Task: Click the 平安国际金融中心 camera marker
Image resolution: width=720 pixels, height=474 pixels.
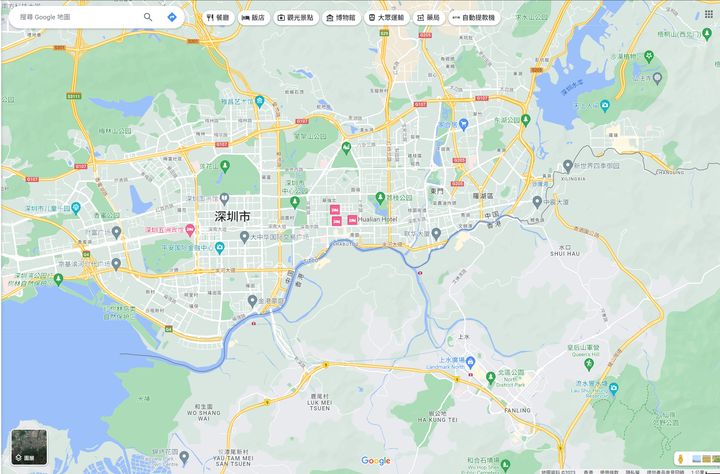Action: tap(219, 248)
